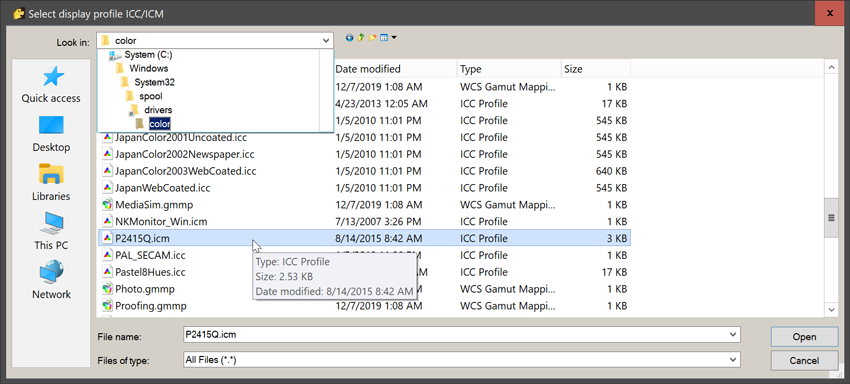Viewport: 850px width, 384px height.
Task: Open This PC in sidebar
Action: tap(51, 232)
